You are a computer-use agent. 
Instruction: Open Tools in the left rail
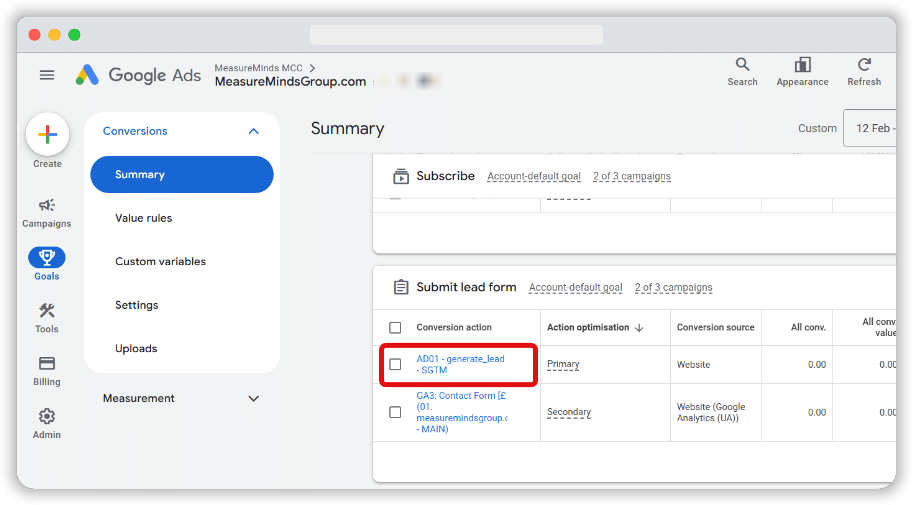coord(47,318)
